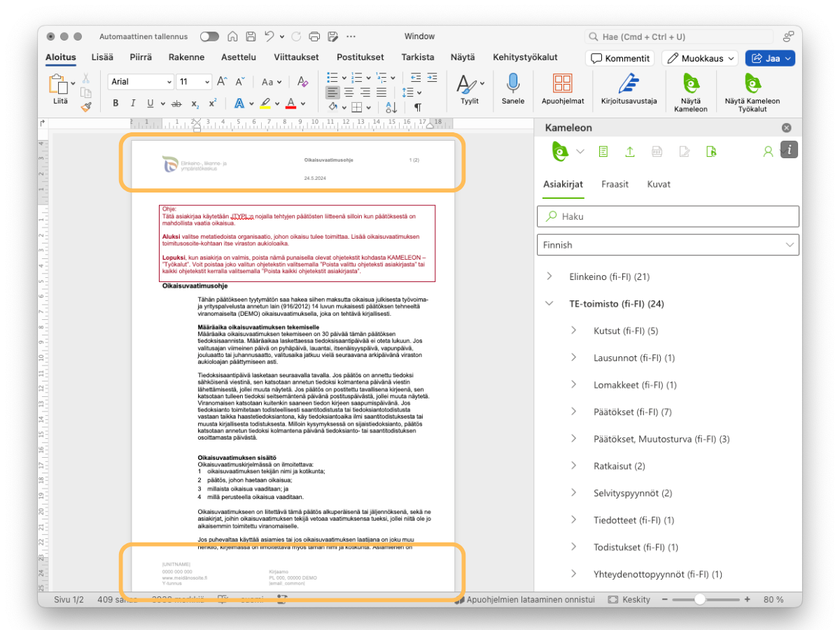Apply yellow text highlight color
This screenshot has width=840, height=630.
(265, 104)
